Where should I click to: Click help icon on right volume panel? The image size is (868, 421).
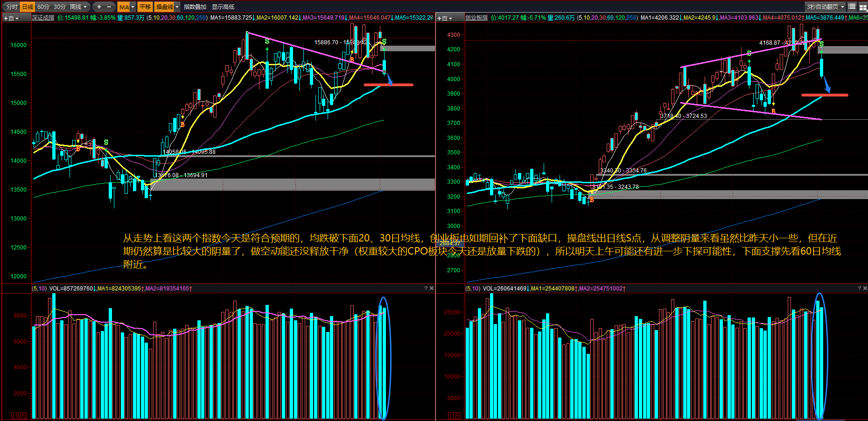859,288
